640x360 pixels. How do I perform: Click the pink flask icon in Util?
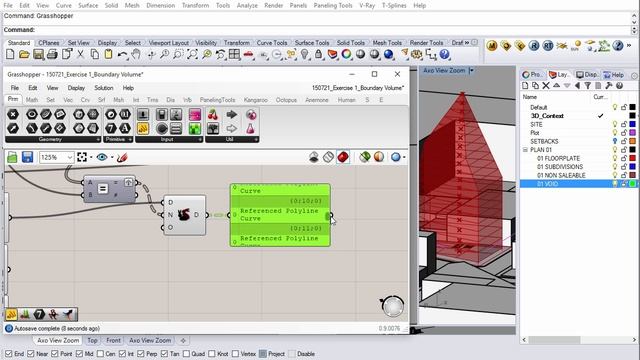[250, 129]
